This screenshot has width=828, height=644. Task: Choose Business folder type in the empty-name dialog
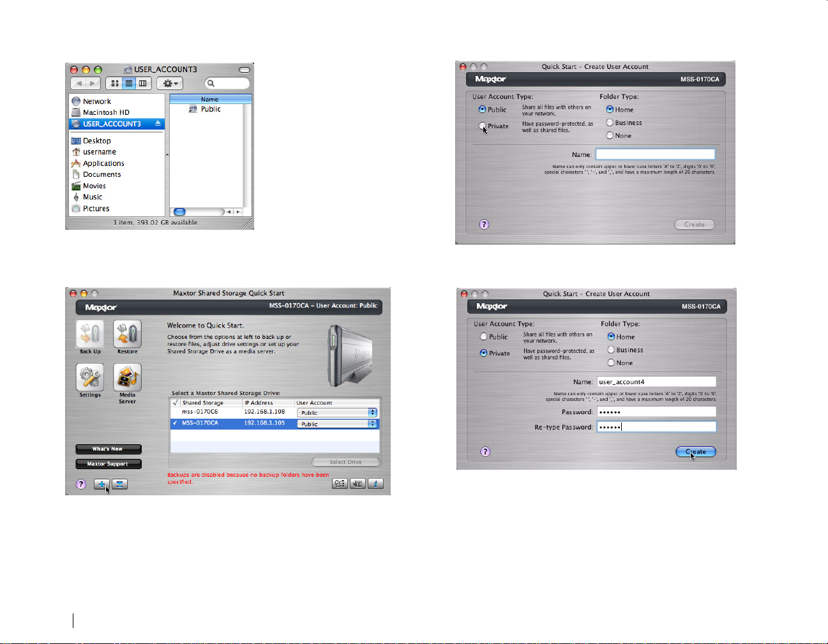pos(610,123)
